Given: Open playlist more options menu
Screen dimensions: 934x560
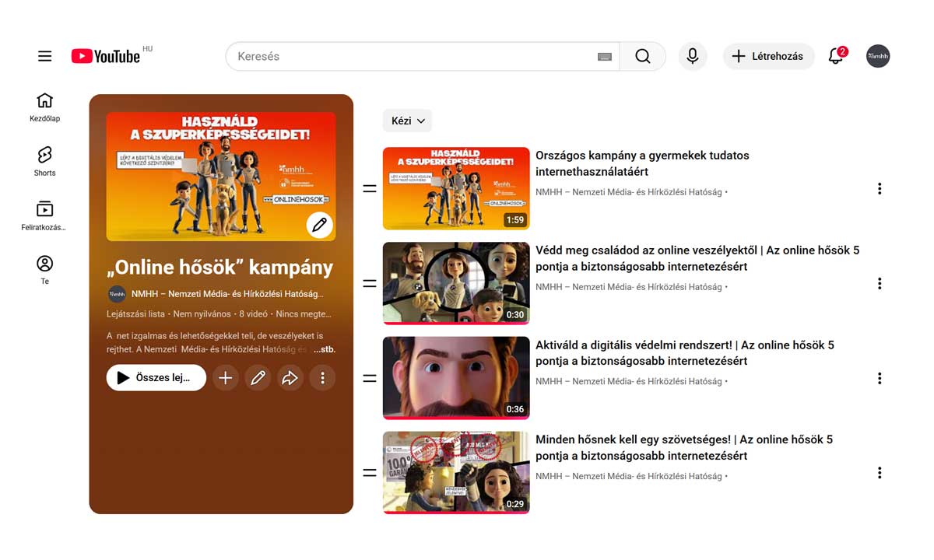Looking at the screenshot, I should pyautogui.click(x=322, y=378).
